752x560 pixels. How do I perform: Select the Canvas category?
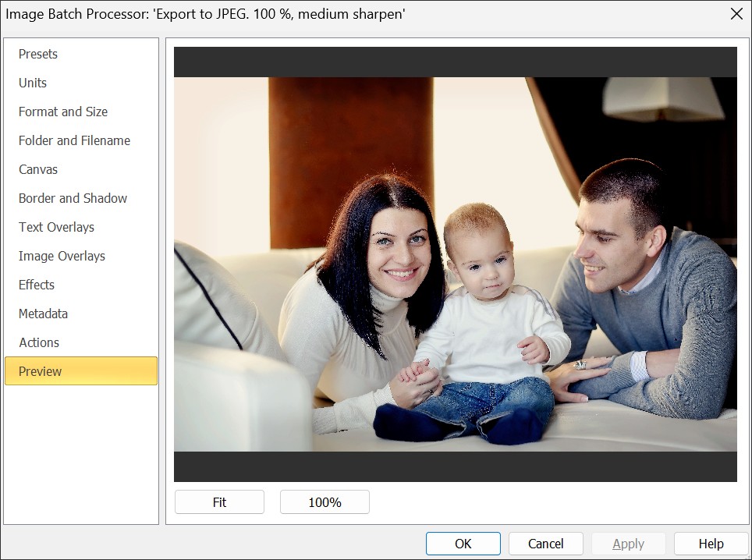tap(80, 169)
